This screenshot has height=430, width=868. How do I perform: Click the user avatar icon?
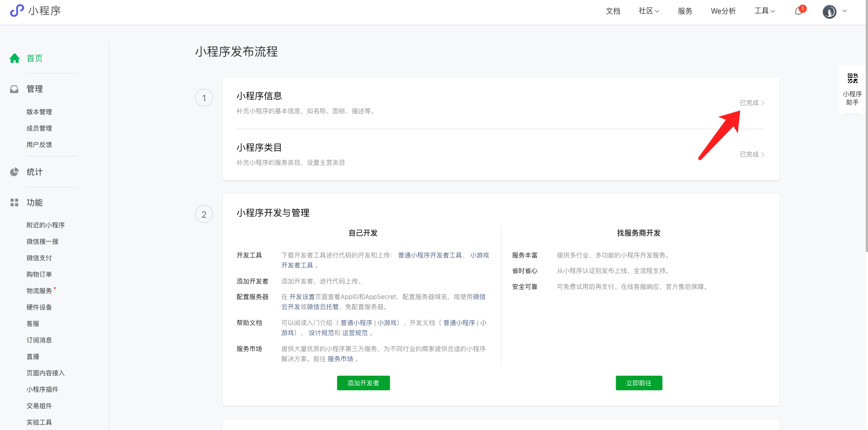click(x=830, y=11)
